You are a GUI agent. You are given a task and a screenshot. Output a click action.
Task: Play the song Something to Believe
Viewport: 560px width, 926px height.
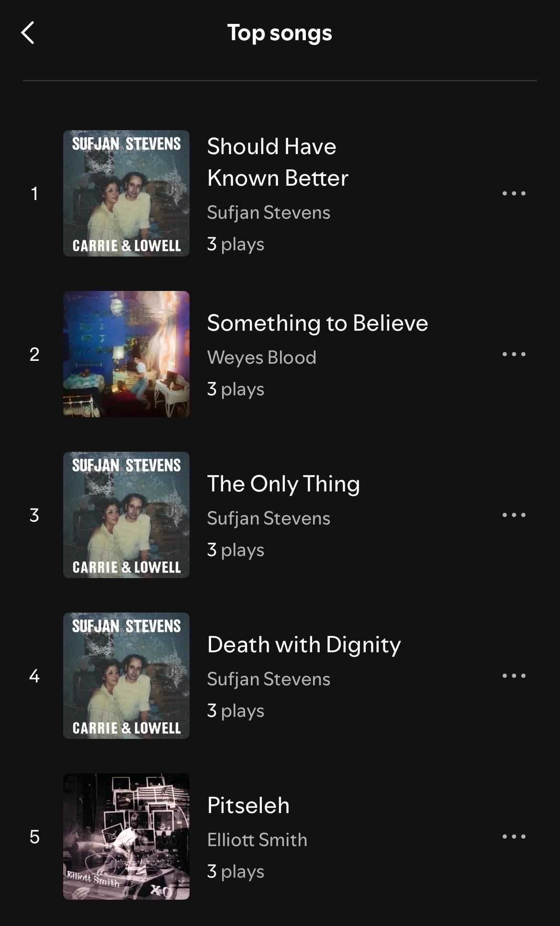(x=317, y=323)
